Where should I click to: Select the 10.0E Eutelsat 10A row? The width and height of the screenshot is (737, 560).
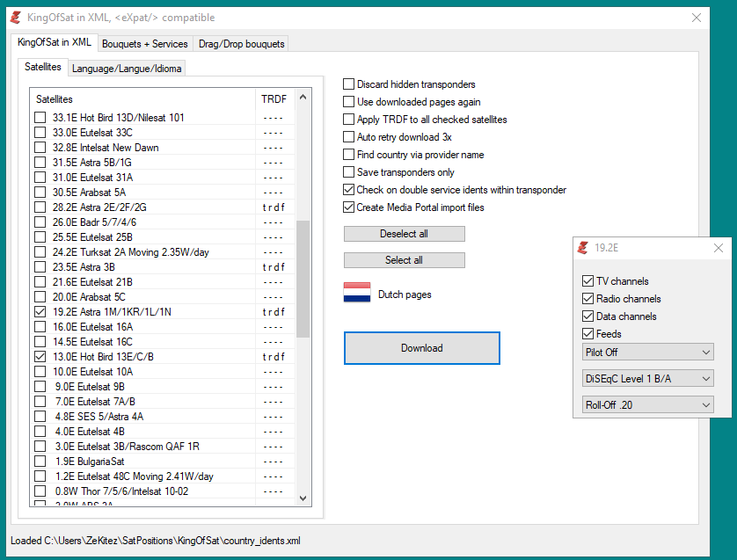click(x=163, y=372)
